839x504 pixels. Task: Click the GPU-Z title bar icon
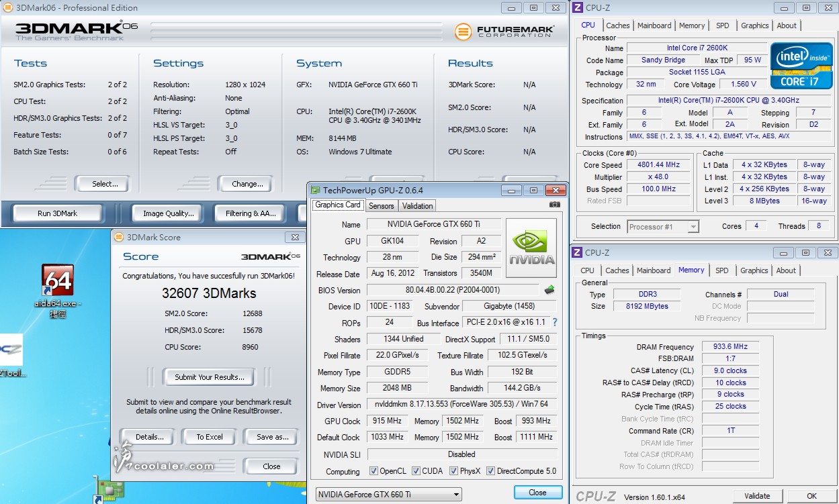point(316,190)
